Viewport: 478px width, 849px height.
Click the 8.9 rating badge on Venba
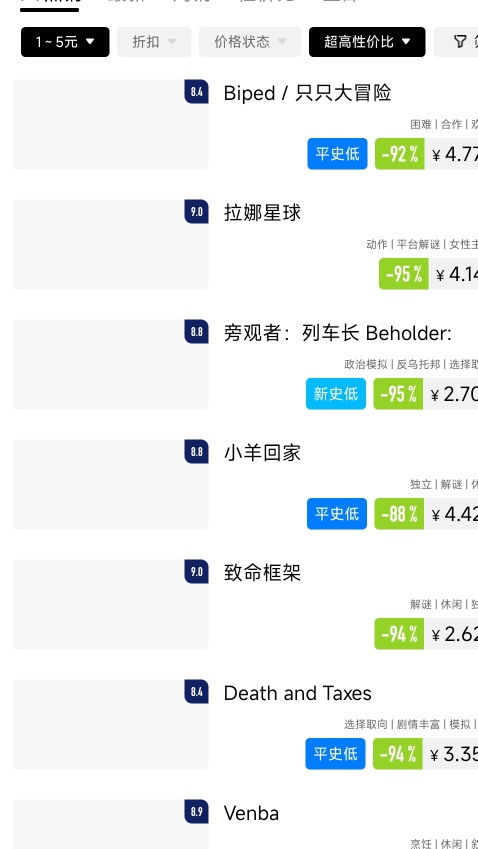point(197,811)
